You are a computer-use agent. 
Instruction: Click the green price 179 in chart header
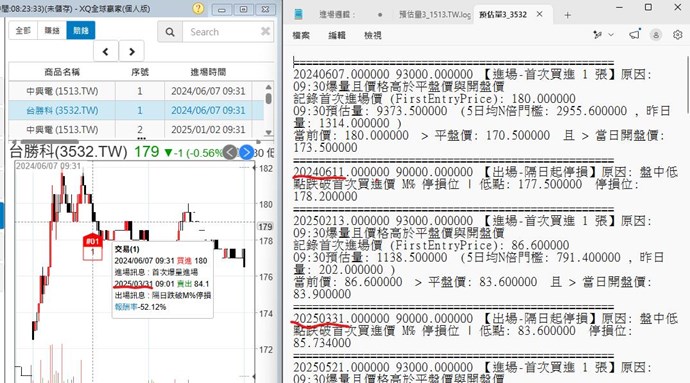[x=147, y=151]
